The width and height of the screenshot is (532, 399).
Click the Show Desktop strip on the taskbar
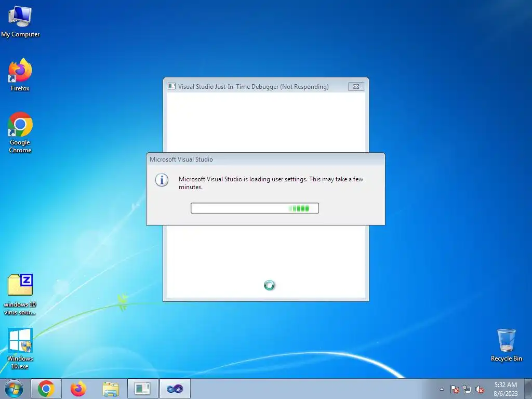(x=528, y=389)
